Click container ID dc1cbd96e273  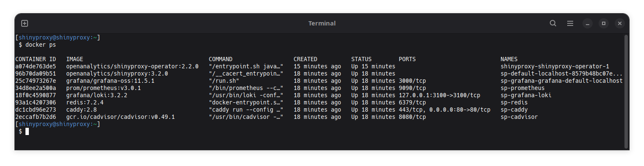click(36, 110)
